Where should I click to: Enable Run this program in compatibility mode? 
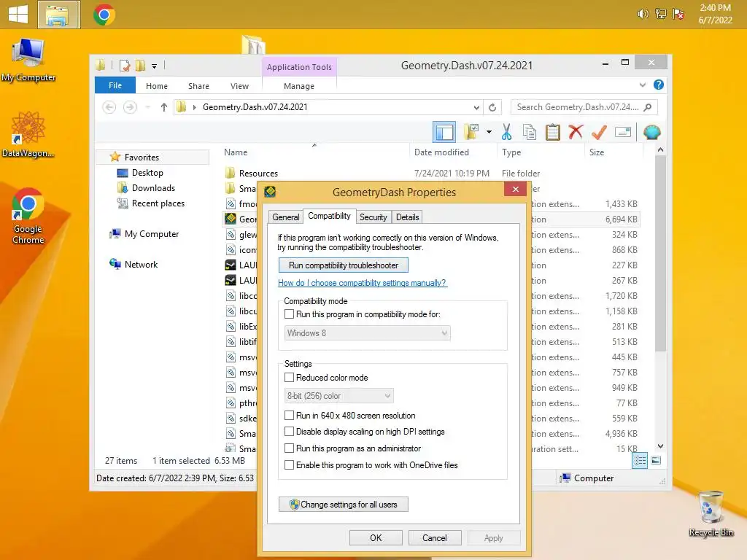289,314
